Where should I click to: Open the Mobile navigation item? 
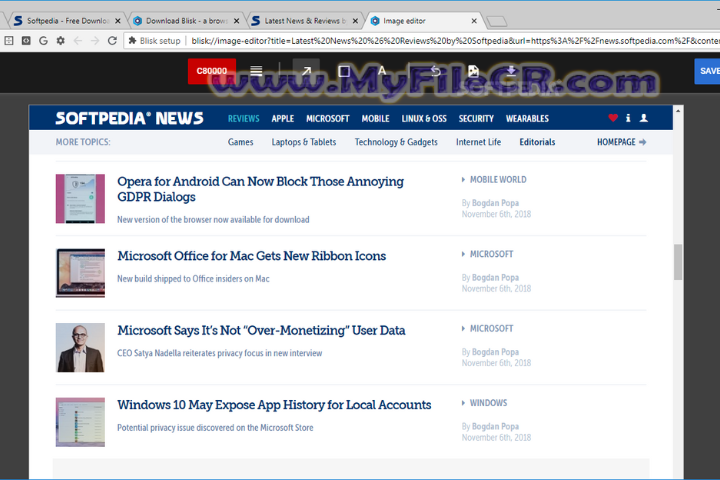375,119
